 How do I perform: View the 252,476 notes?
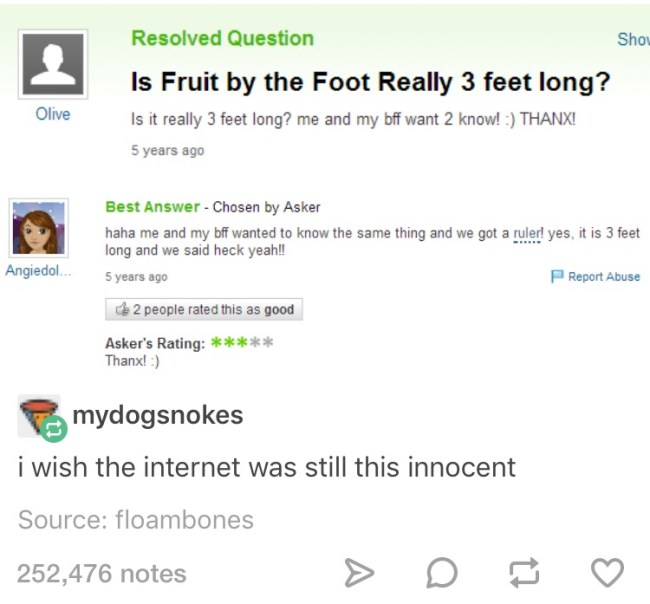(x=102, y=574)
